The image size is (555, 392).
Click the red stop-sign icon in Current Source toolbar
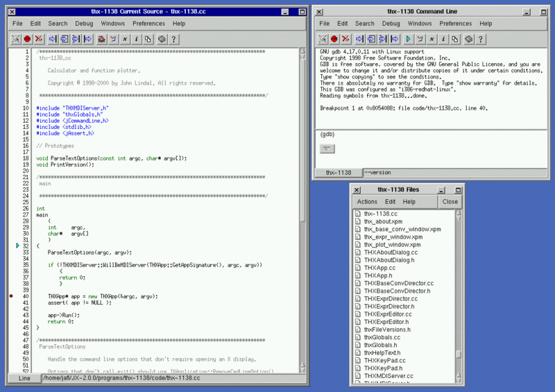(x=27, y=39)
